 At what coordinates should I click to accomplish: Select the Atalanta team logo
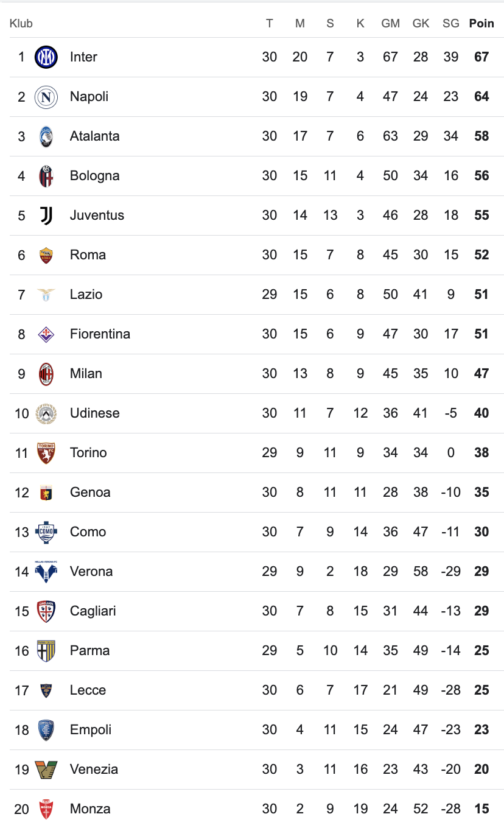pos(46,136)
